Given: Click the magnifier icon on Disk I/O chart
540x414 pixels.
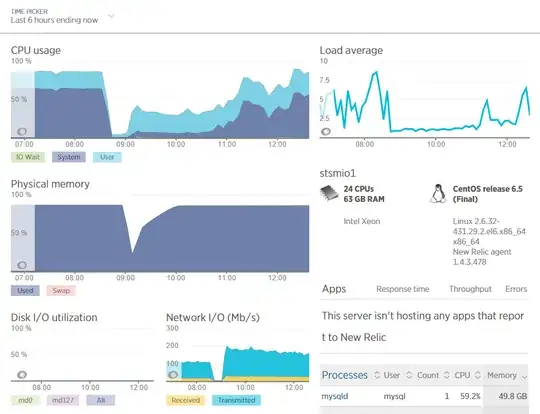Looking at the screenshot, I should pyautogui.click(x=22, y=374).
